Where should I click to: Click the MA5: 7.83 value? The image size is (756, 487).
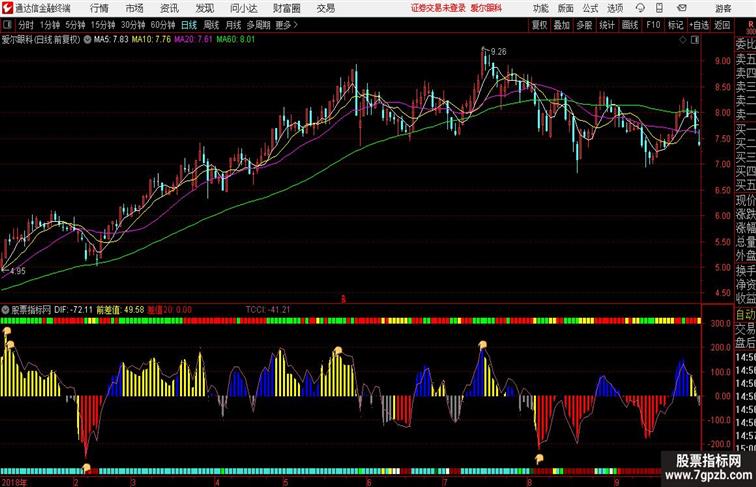point(111,40)
